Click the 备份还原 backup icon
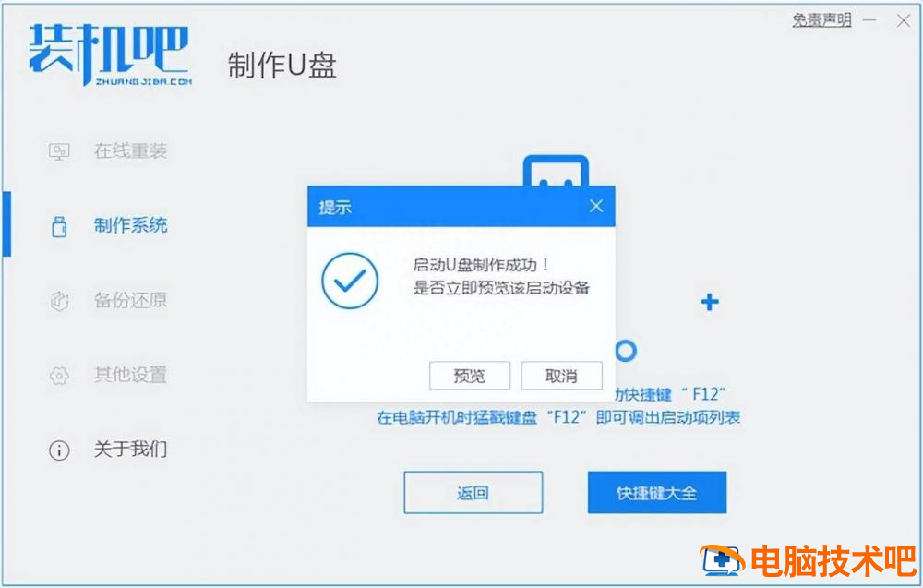The width and height of the screenshot is (923, 588). click(x=59, y=301)
